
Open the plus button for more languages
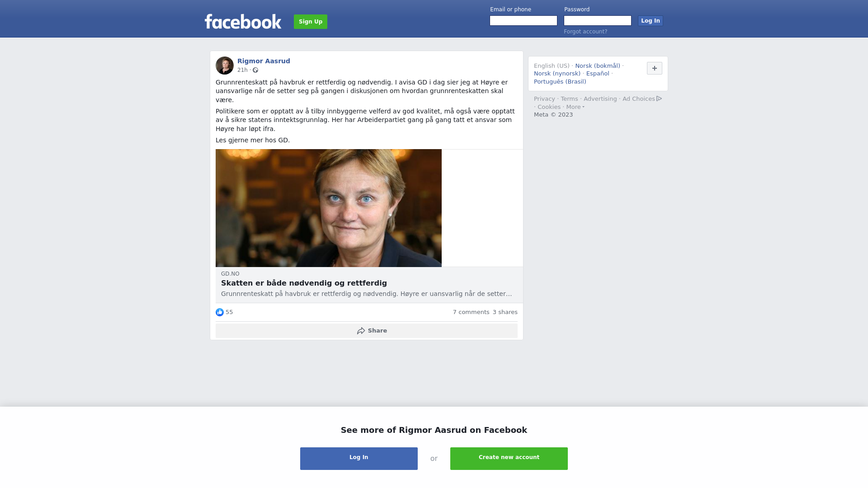pyautogui.click(x=655, y=68)
